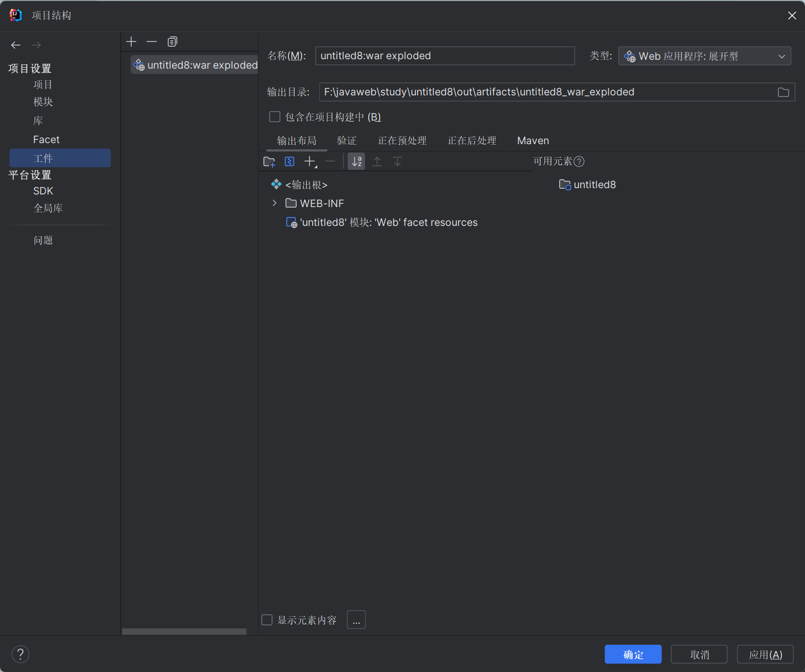Create new directory in output layout
805x672 pixels.
269,161
